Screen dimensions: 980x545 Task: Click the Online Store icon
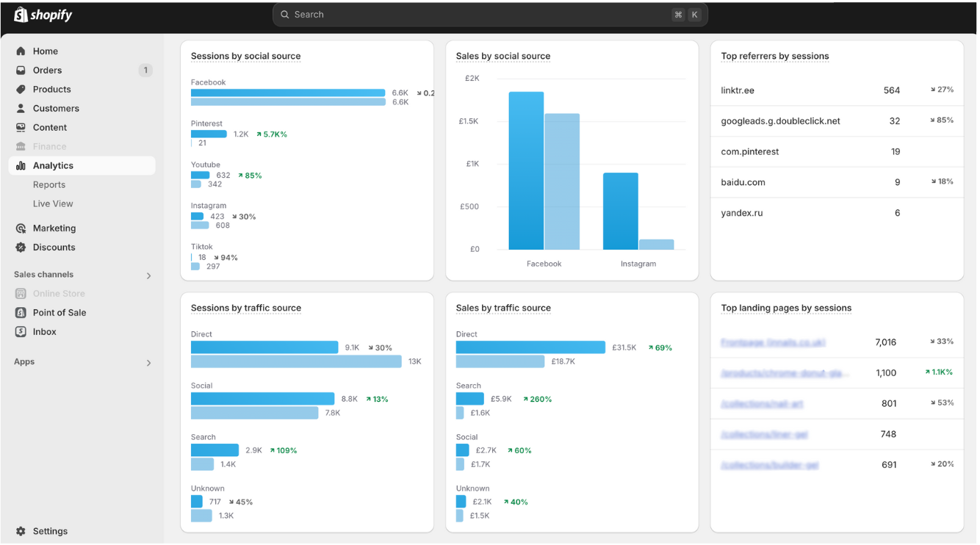click(x=21, y=294)
